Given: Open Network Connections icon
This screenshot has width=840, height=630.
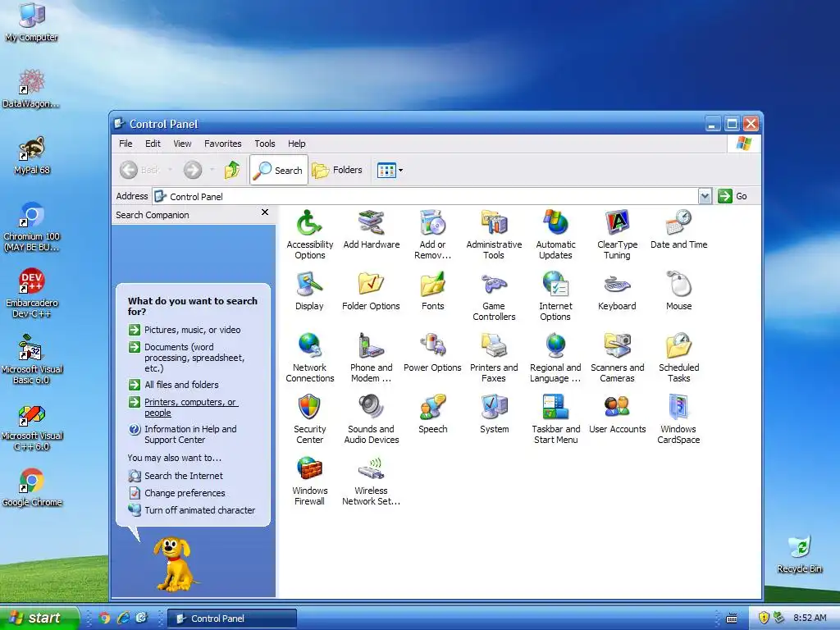Looking at the screenshot, I should [309, 358].
